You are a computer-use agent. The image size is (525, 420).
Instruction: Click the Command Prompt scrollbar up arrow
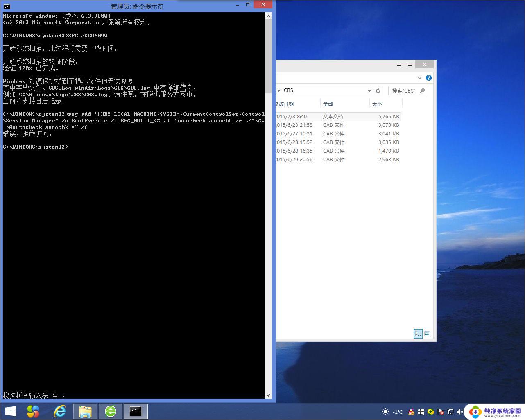click(268, 16)
